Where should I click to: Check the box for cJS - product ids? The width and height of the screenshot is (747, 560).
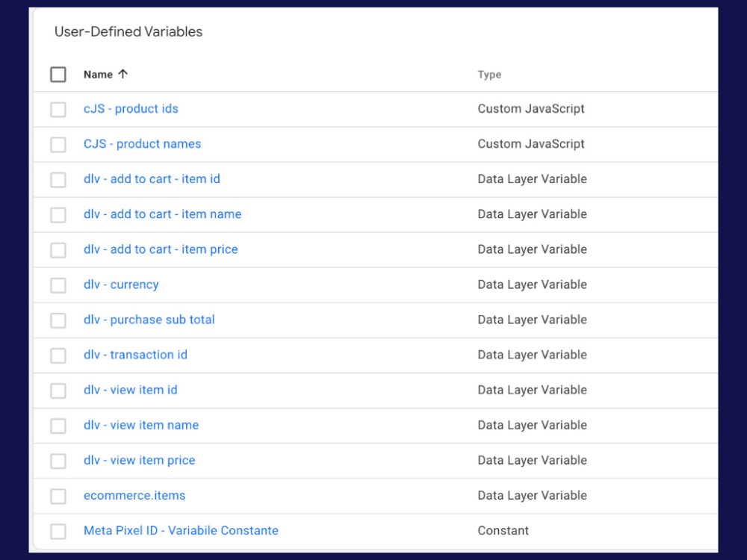58,110
